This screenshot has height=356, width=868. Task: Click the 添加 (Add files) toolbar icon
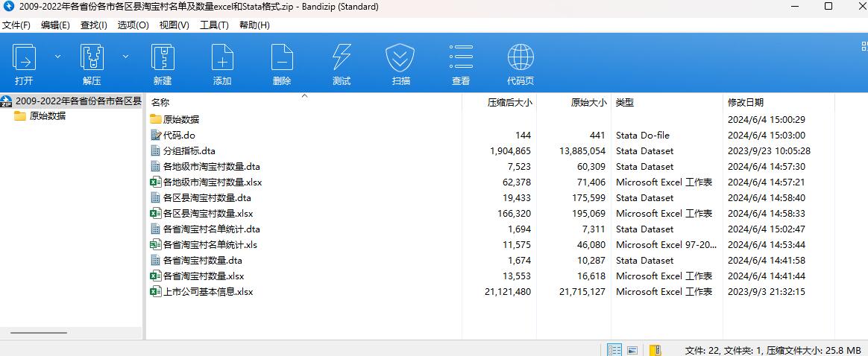[222, 57]
